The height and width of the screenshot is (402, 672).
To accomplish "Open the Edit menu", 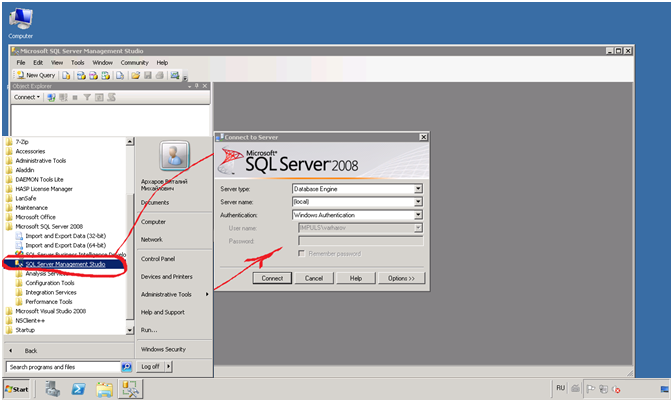I will [x=38, y=63].
